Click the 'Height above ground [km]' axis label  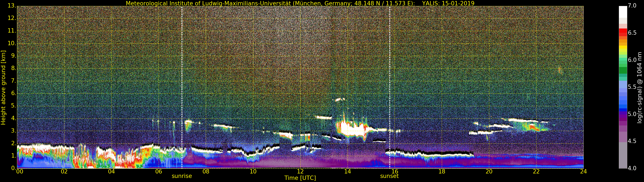3,88
